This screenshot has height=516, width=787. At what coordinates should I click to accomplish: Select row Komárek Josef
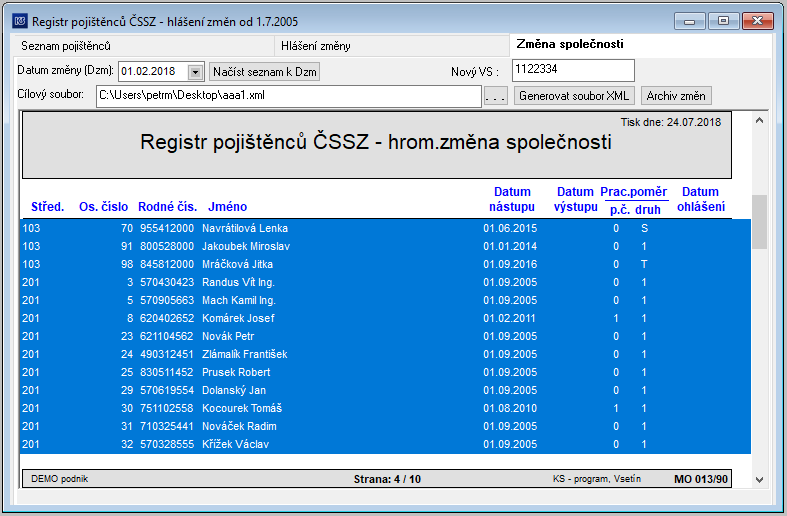[385, 319]
